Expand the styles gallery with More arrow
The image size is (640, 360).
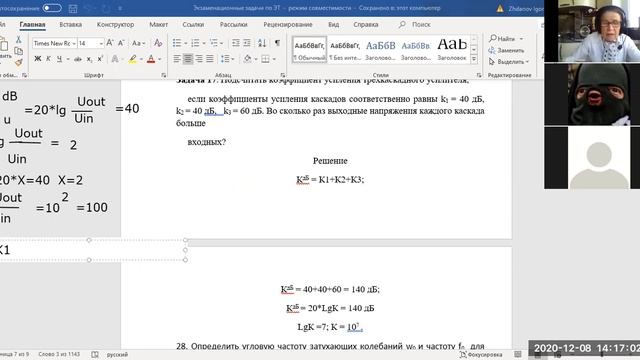tap(474, 59)
